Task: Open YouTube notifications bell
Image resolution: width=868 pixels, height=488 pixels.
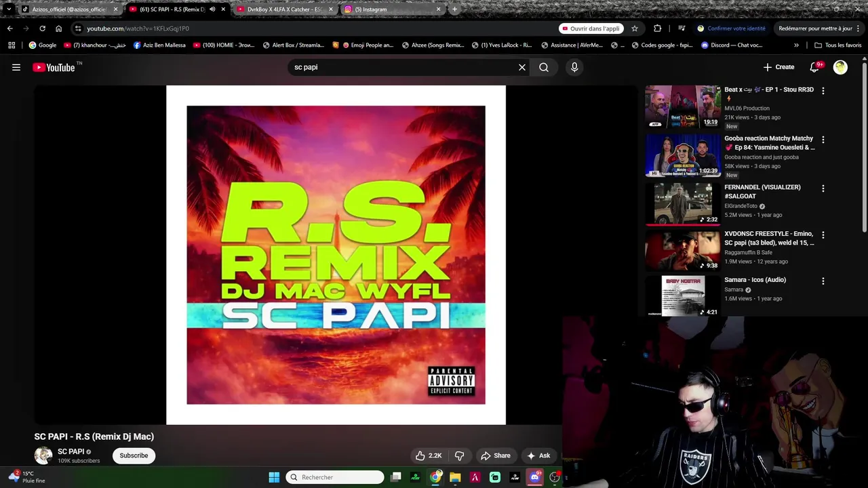Action: click(815, 67)
